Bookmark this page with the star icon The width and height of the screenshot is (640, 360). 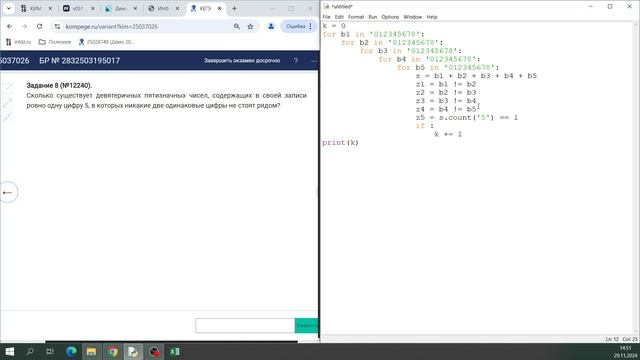click(x=250, y=26)
